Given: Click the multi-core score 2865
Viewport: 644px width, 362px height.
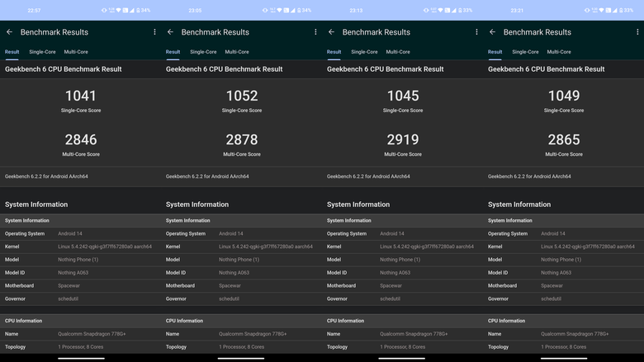Looking at the screenshot, I should (x=564, y=140).
